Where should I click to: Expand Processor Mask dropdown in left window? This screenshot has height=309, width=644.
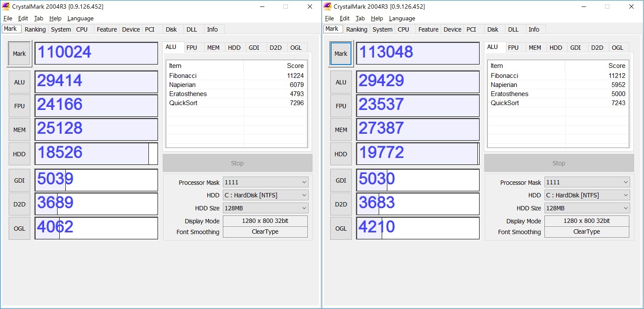265,182
